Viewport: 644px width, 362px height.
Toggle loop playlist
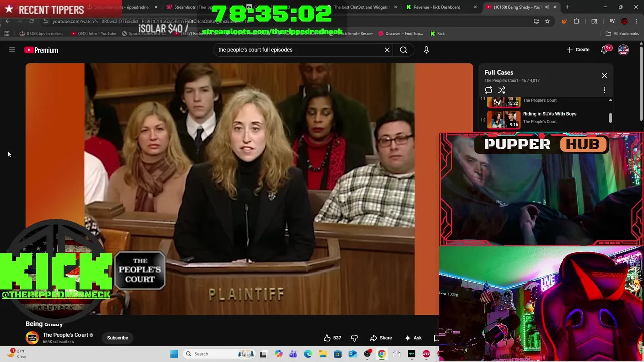pos(488,90)
